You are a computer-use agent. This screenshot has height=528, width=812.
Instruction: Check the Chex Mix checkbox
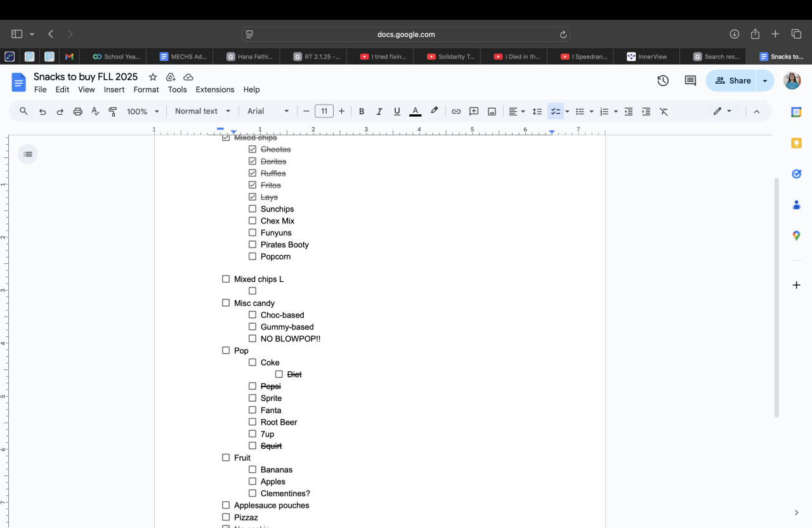tap(252, 221)
